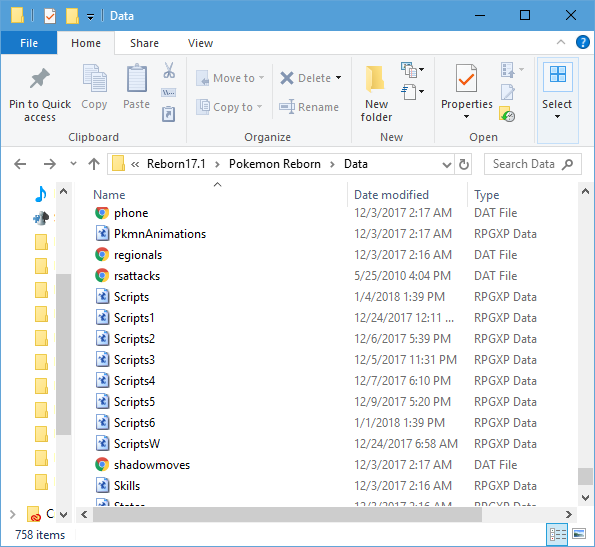Open the Easy access dropdown icon
The height and width of the screenshot is (547, 595).
pyautogui.click(x=412, y=92)
